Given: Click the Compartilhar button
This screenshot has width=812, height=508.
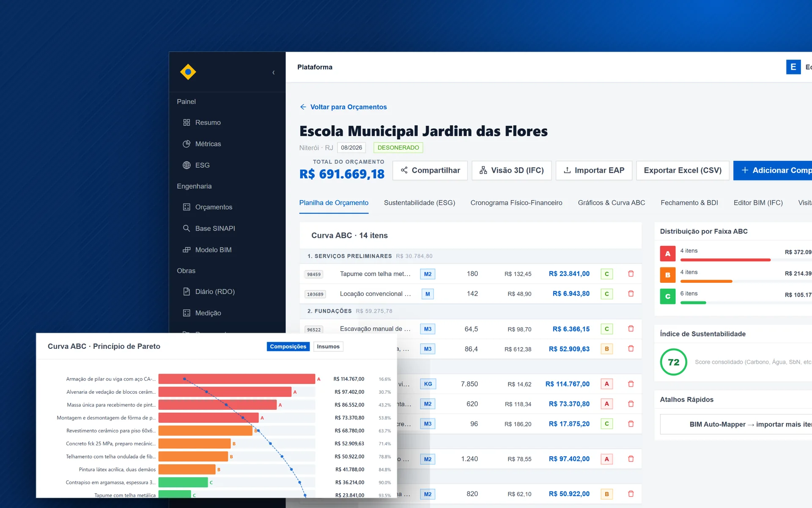Looking at the screenshot, I should click(x=430, y=170).
